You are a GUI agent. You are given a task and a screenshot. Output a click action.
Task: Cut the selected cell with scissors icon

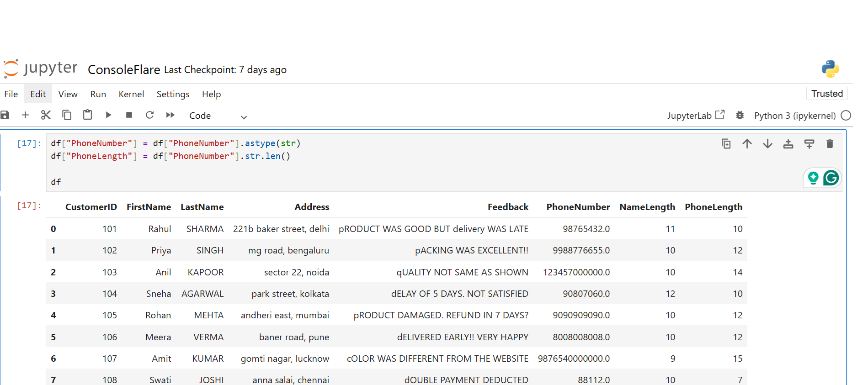pyautogui.click(x=46, y=115)
